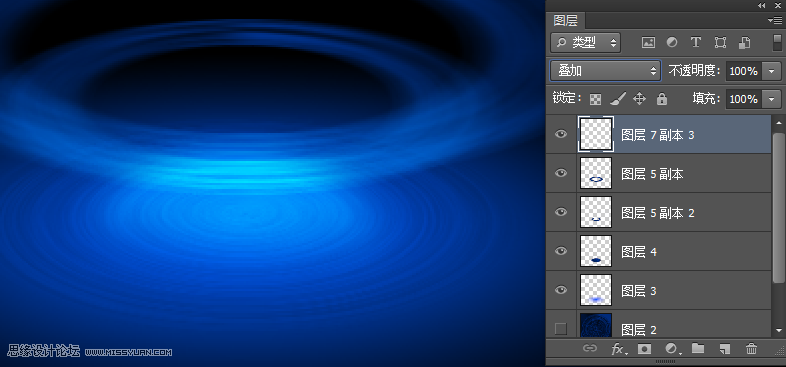Image resolution: width=786 pixels, height=367 pixels.
Task: Click the 不透明度 opacity label
Action: [x=694, y=71]
